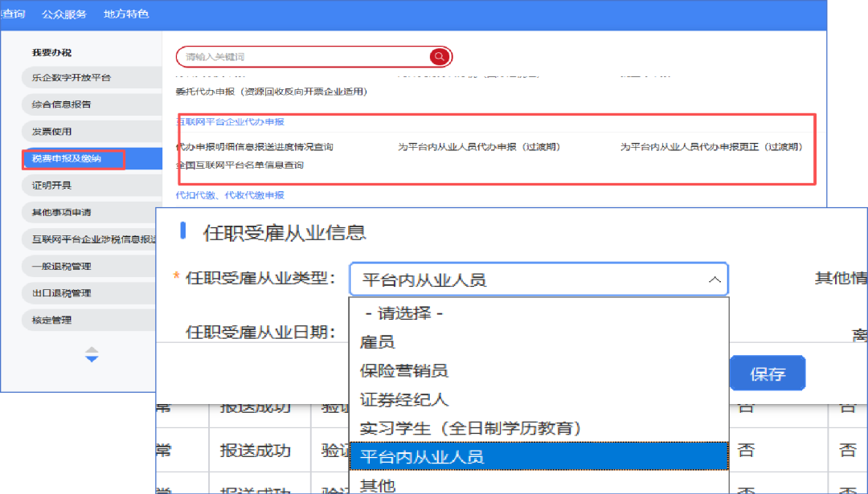Screen dimensions: 868x494
Task: Click the blue 保存 button
Action: click(x=767, y=374)
